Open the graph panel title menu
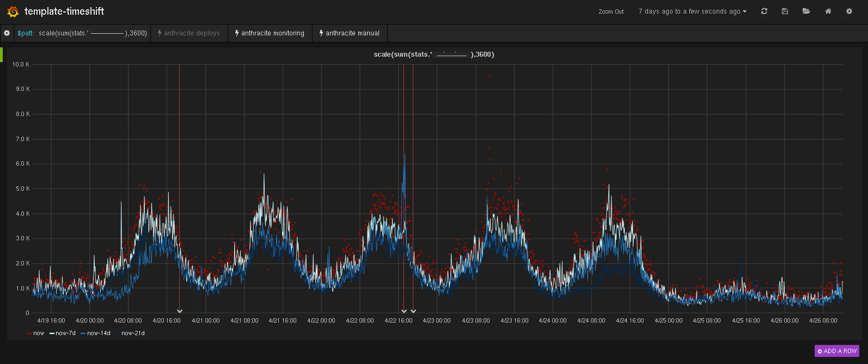Screen dimensions: 868x364 click(x=433, y=54)
